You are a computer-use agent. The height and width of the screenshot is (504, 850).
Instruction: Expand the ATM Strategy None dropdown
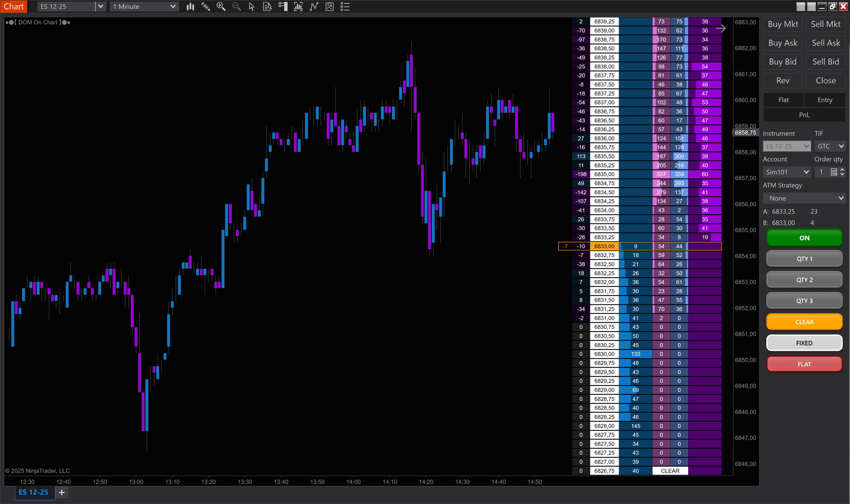point(804,198)
